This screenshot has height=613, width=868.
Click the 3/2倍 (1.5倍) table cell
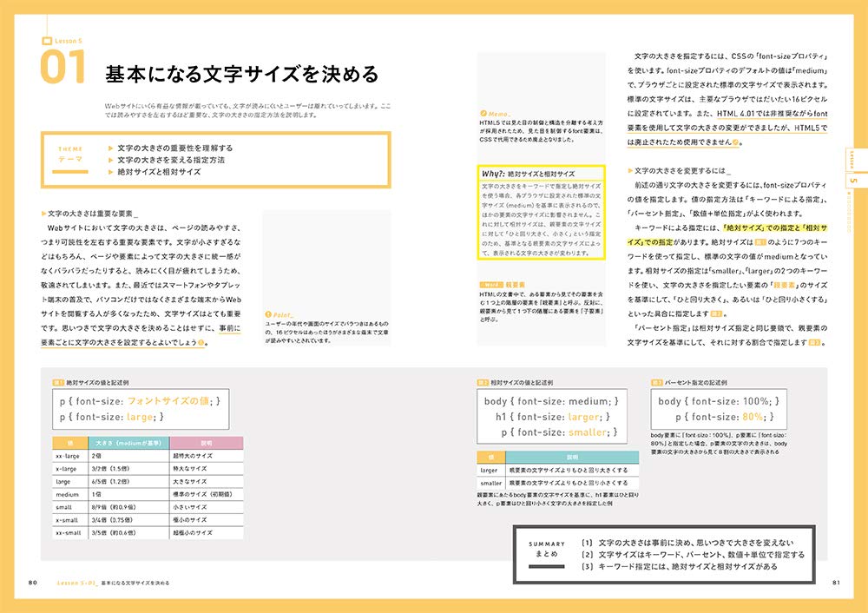(x=128, y=469)
